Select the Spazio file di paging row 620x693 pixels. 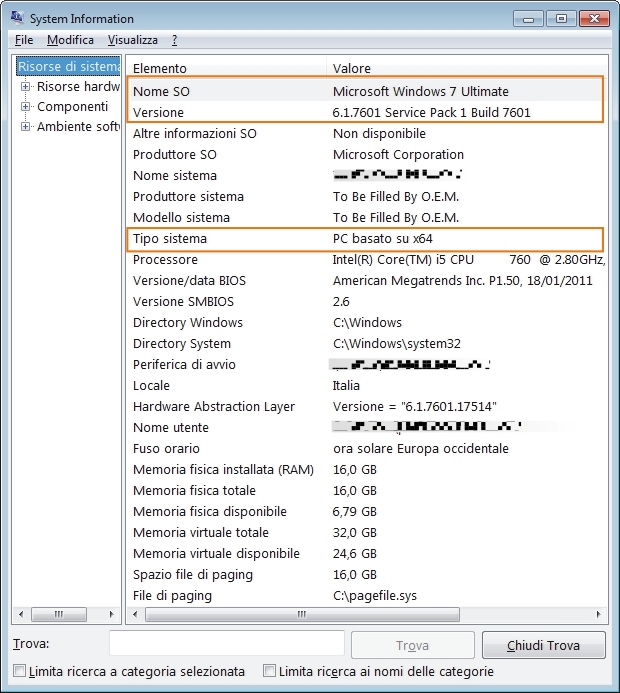366,575
